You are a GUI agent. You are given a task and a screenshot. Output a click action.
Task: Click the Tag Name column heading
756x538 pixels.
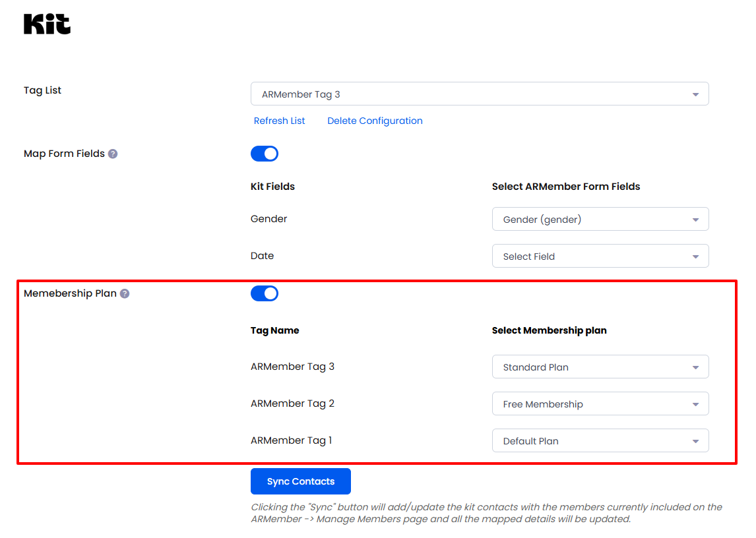pos(275,330)
